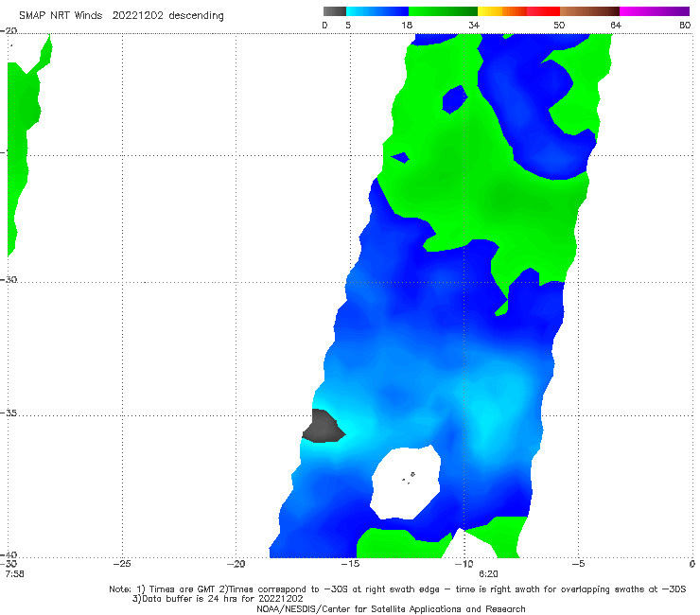700x615 pixels.
Task: Click the white data gap inside the blue swath
Action: click(x=406, y=483)
